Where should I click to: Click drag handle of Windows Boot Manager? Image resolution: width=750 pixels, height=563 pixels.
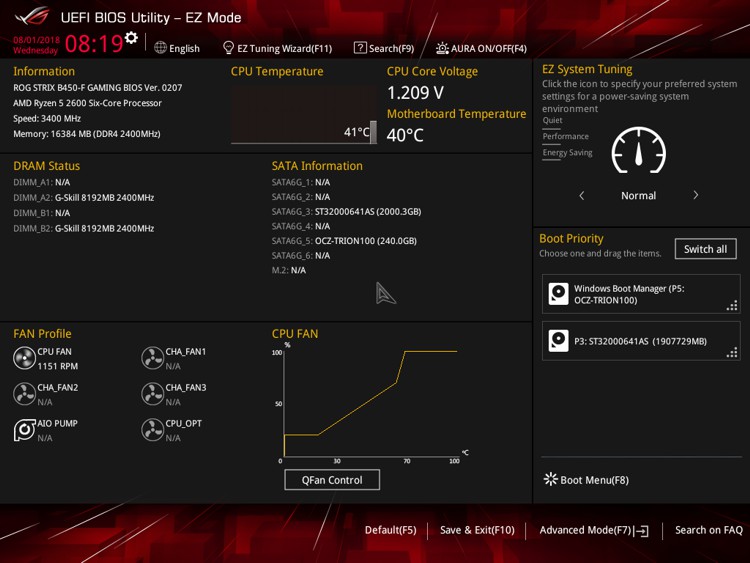point(732,305)
